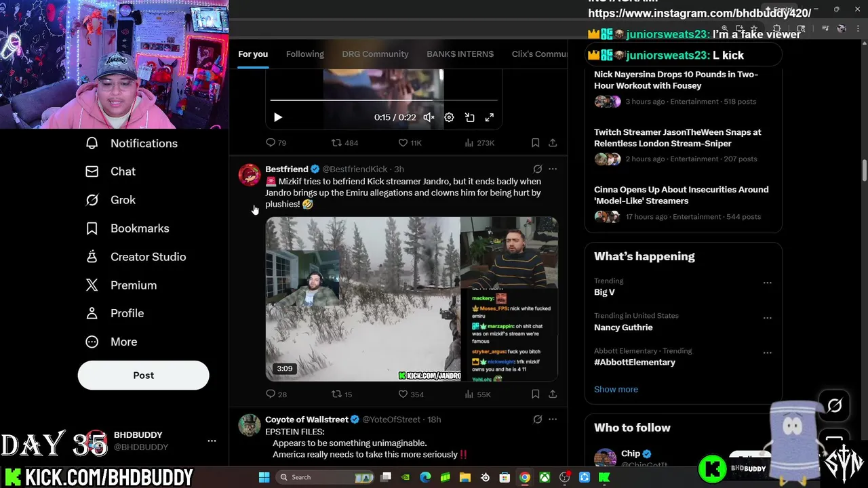Viewport: 868px width, 488px height.
Task: Open Creator Studio in the sidebar
Action: [x=136, y=257]
